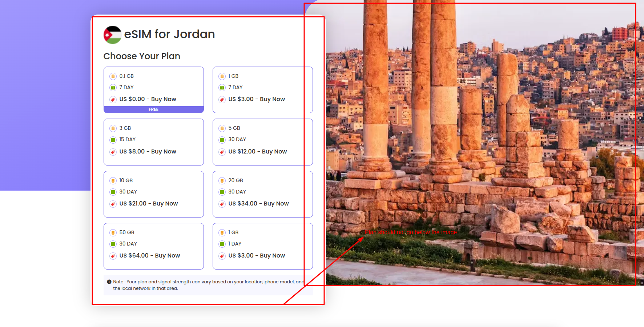The width and height of the screenshot is (644, 327).
Task: Select US $34.00 - Buy Now
Action: 258,204
